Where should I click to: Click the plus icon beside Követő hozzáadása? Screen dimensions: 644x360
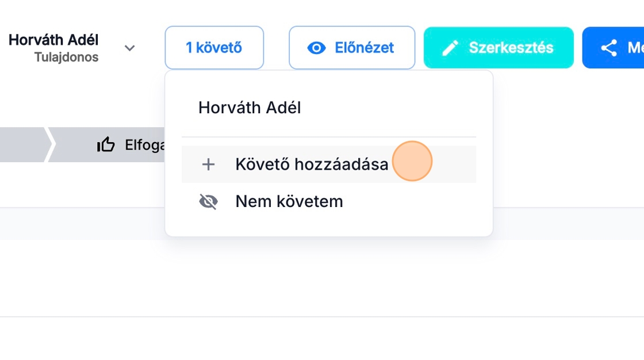tap(208, 165)
